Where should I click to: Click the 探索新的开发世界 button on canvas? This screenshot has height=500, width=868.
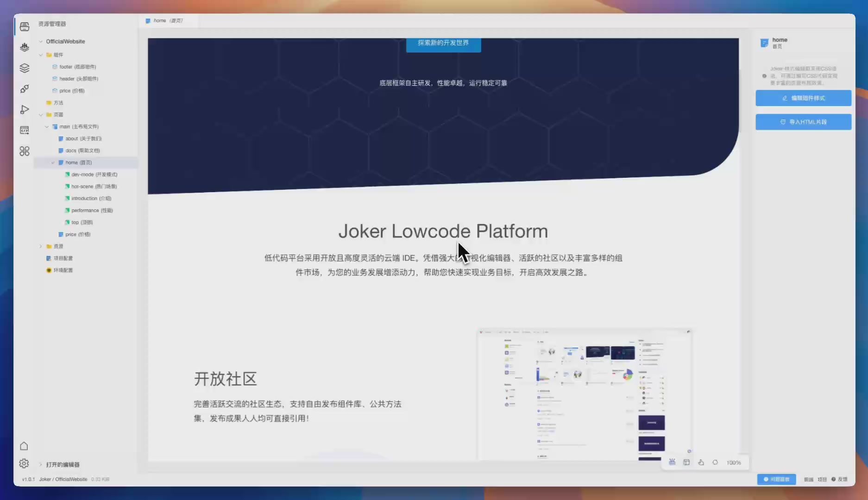(443, 44)
